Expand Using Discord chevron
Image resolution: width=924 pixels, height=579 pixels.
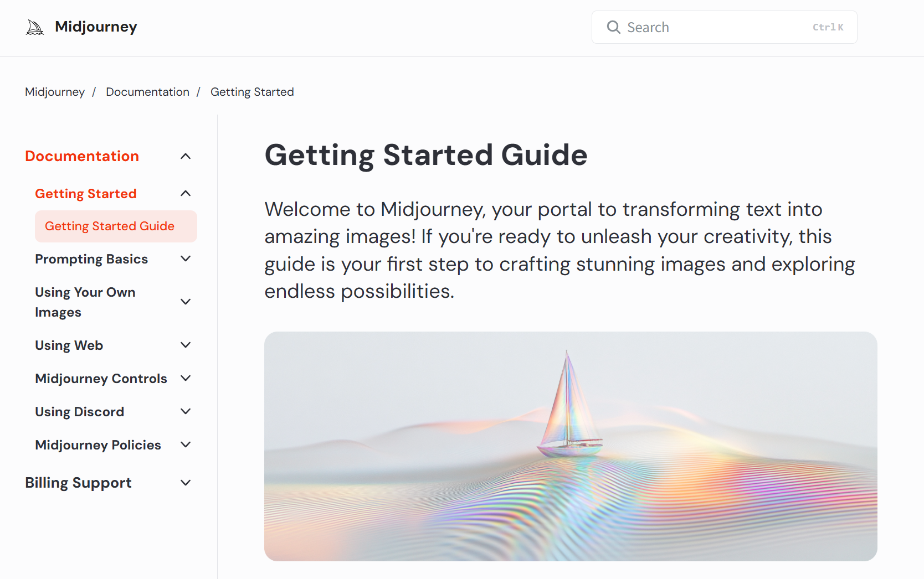point(186,411)
